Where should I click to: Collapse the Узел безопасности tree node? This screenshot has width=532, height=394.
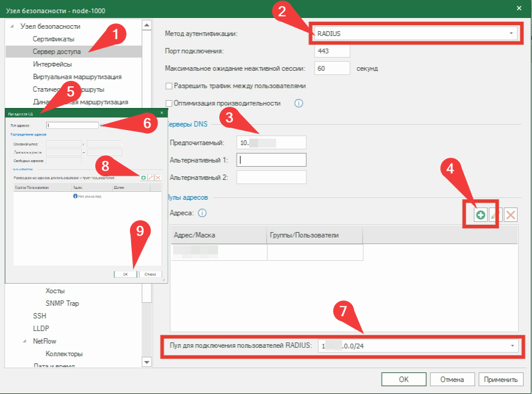(13, 26)
